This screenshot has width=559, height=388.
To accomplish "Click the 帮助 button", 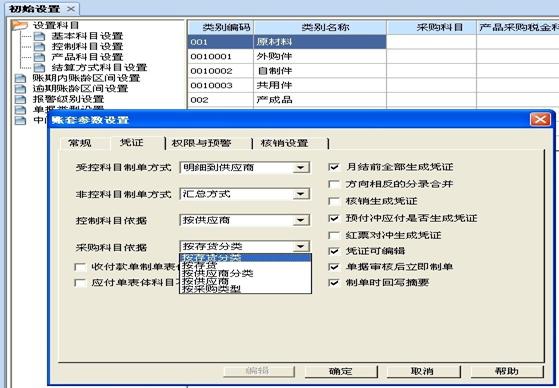I will point(507,371).
